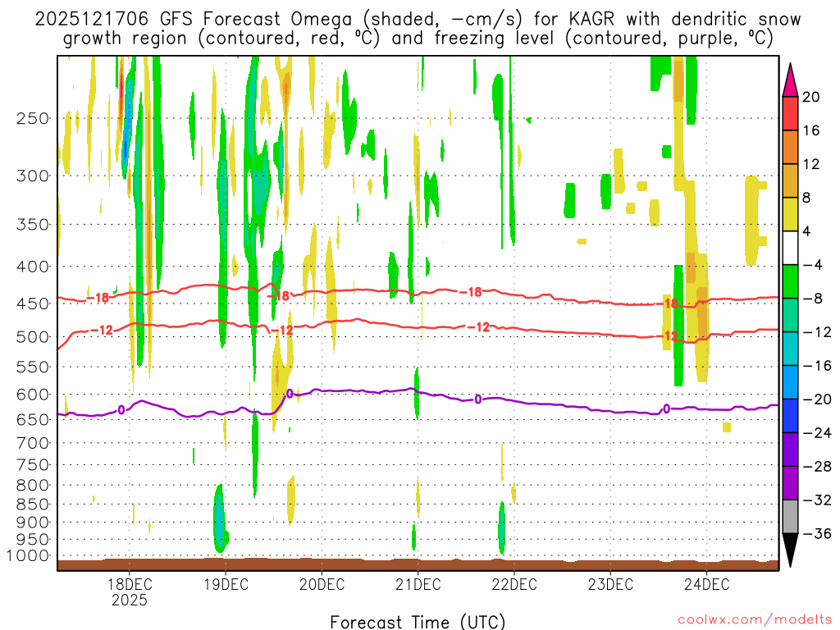Image resolution: width=840 pixels, height=630 pixels.
Task: Click the 350 pressure level label
Action: pyautogui.click(x=33, y=225)
